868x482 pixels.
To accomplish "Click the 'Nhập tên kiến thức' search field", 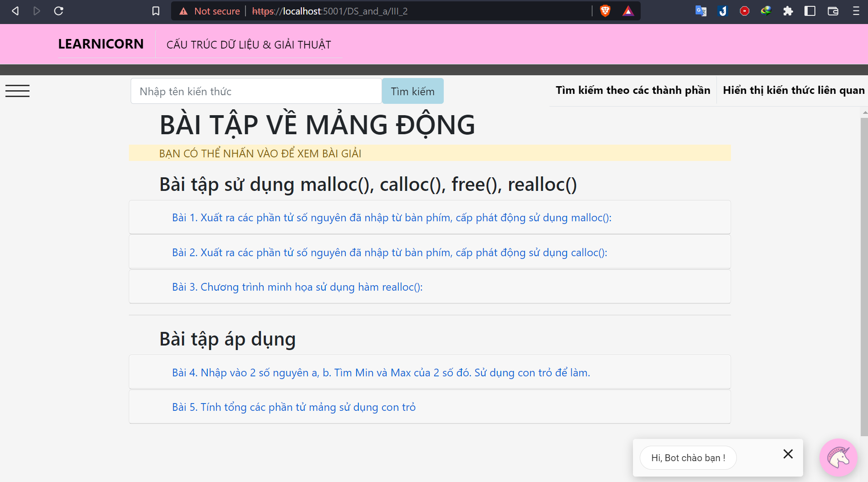I will tap(256, 91).
